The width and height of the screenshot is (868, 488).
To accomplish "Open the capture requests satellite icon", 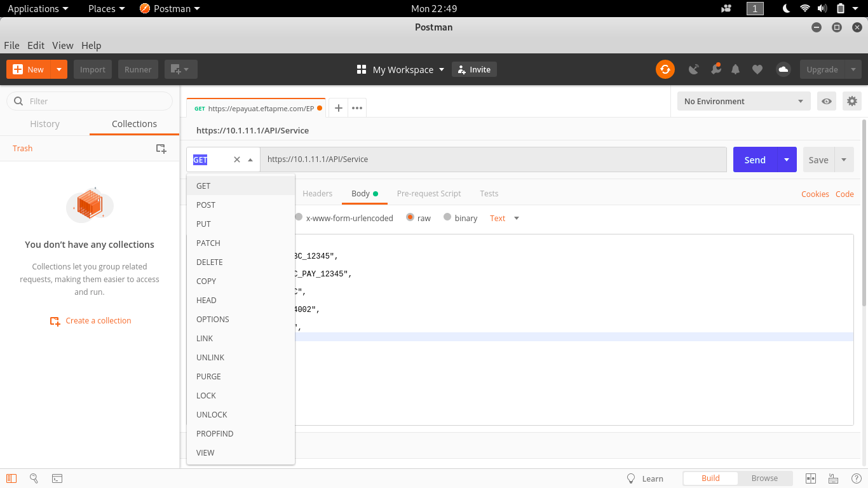I will pos(694,69).
